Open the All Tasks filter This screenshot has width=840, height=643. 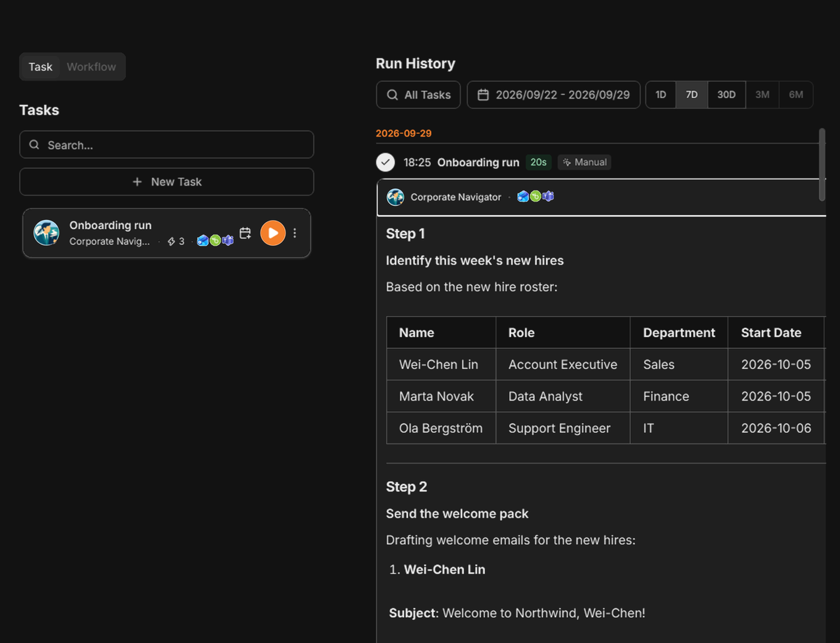(x=419, y=95)
